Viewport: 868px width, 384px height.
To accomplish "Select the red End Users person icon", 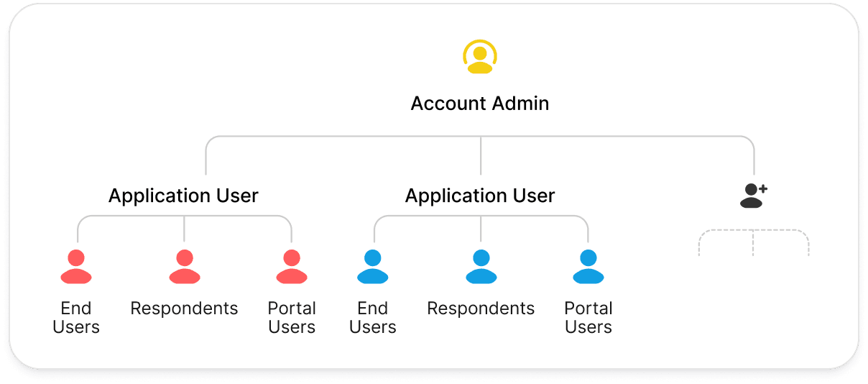I will tap(76, 267).
